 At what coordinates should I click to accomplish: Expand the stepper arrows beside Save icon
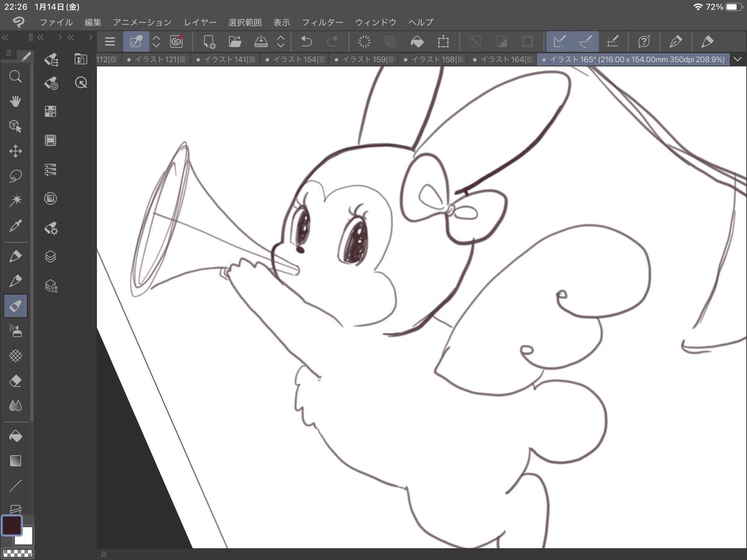281,42
